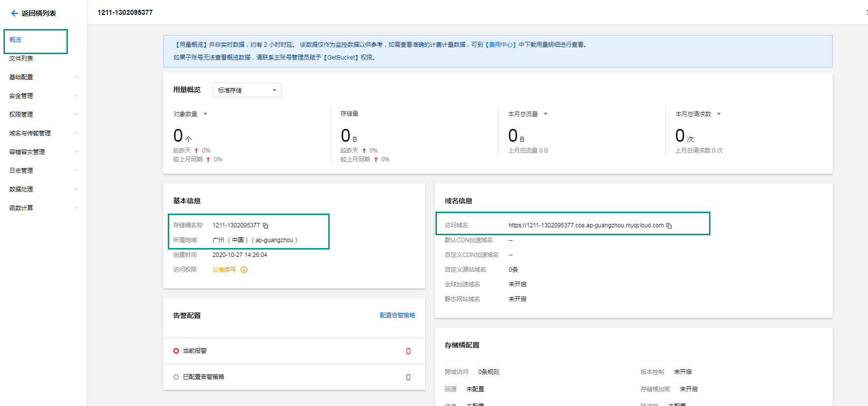868x406 pixels.
Task: Click the grey 已配置告警策略 status circle
Action: [176, 377]
